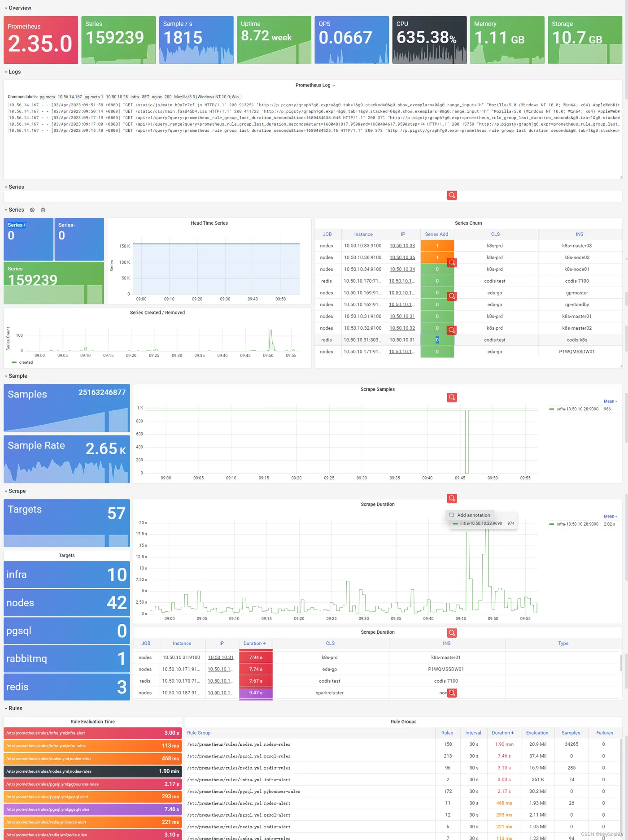This screenshot has height=840, width=628.
Task: Collapse the Scrape row
Action: point(15,491)
